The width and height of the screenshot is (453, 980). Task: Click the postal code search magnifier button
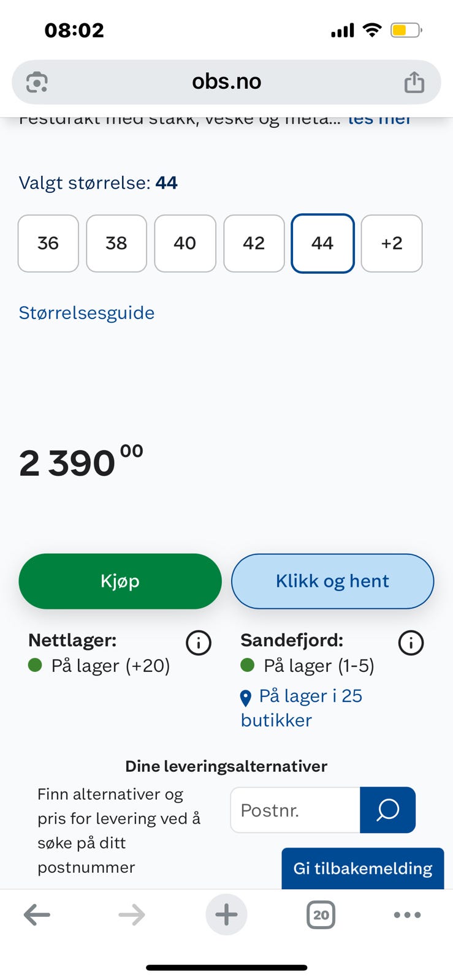[x=387, y=810]
